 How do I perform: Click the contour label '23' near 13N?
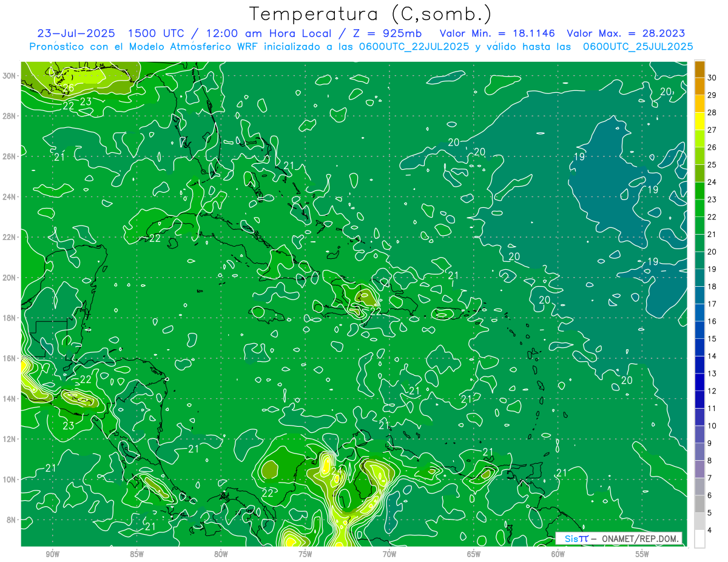69,426
